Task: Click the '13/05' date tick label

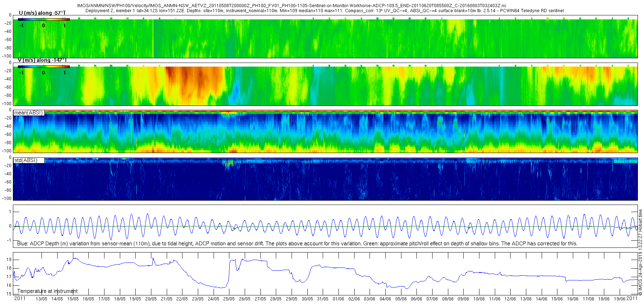Action: 42,299
